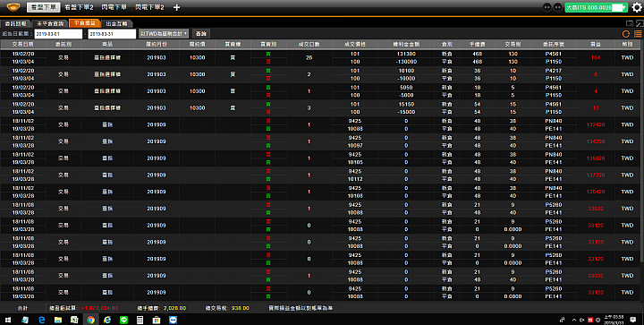Switch to 看盤下單2 workspace tab
Viewport: 644px width, 325px height.
click(x=79, y=7)
